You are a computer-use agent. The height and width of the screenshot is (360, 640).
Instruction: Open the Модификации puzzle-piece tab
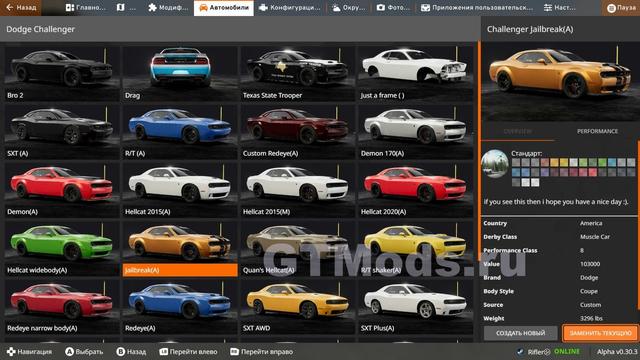(168, 8)
